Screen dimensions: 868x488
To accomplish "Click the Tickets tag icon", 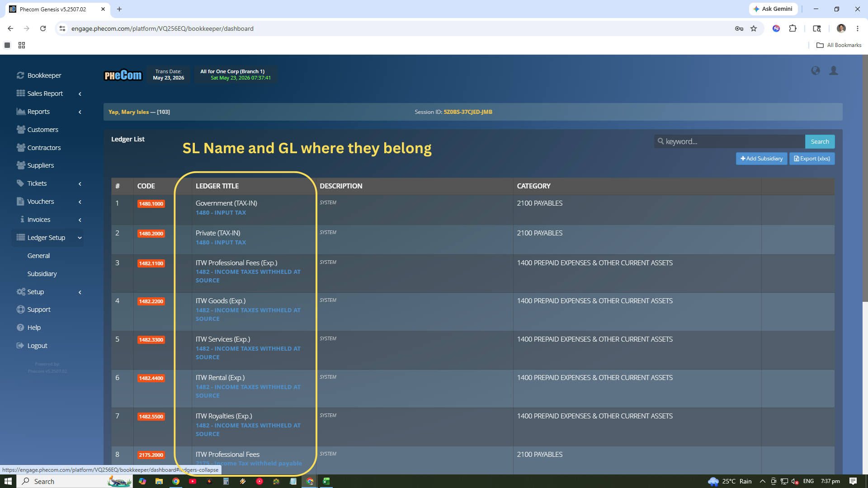I will (20, 183).
